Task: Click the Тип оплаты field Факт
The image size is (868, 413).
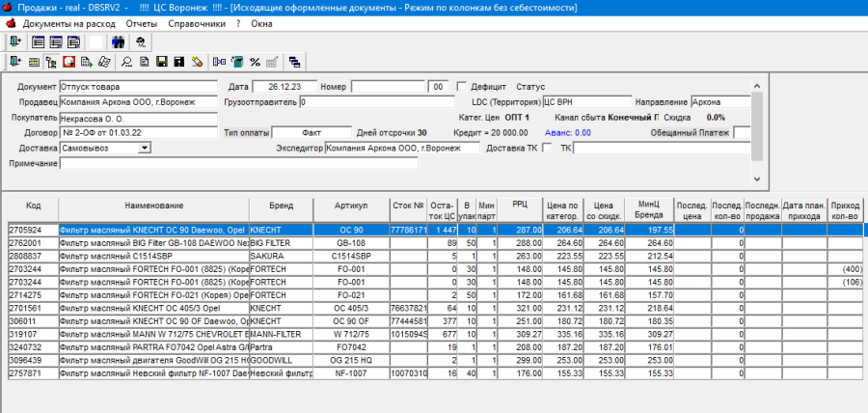Action: click(x=312, y=133)
